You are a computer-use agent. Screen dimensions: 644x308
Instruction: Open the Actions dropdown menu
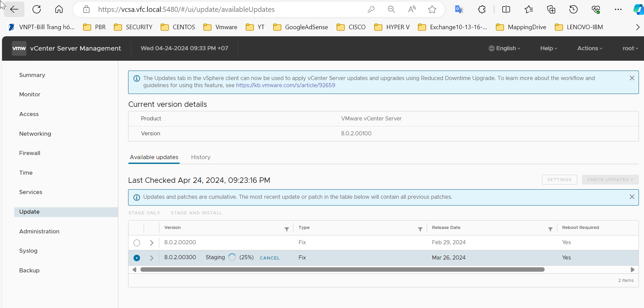[589, 49]
